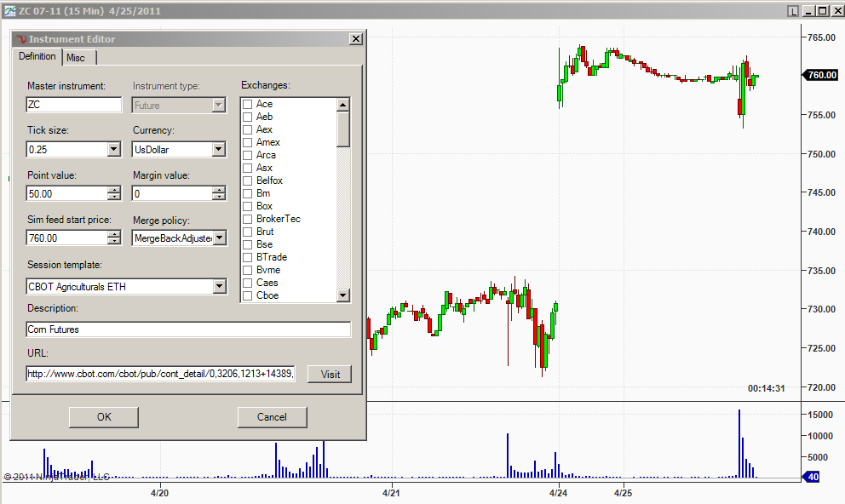Screen dimensions: 845x504
Task: Expand the Session template dropdown
Action: pos(219,286)
